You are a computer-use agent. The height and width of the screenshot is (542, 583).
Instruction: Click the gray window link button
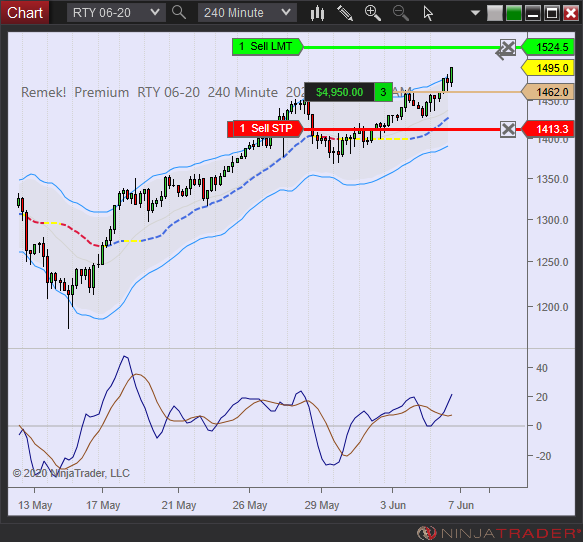pos(495,13)
